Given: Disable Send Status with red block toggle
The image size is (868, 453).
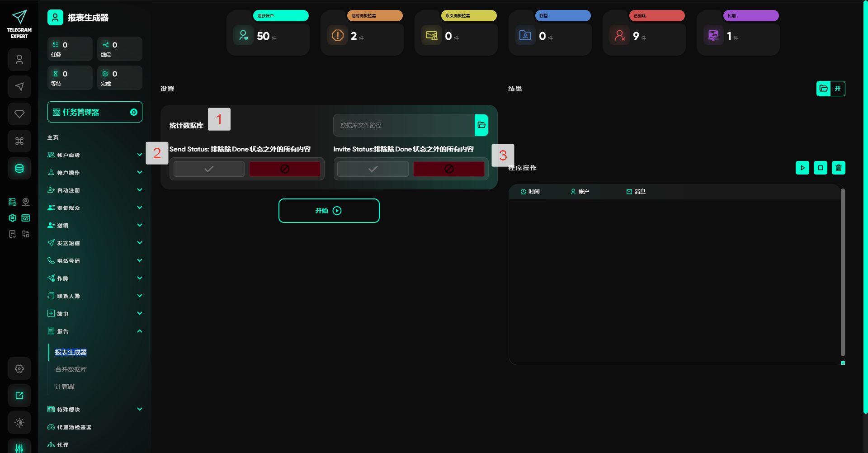Looking at the screenshot, I should (285, 169).
